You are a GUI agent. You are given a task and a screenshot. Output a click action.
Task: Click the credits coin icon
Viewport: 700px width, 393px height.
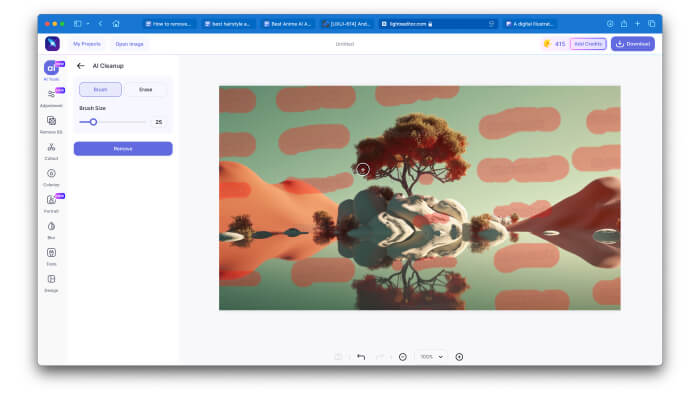(x=547, y=44)
